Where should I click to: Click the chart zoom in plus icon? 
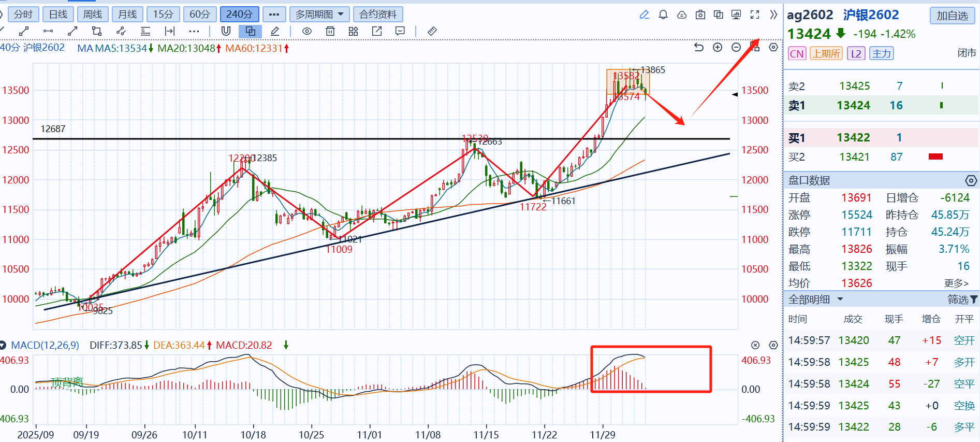[x=718, y=48]
